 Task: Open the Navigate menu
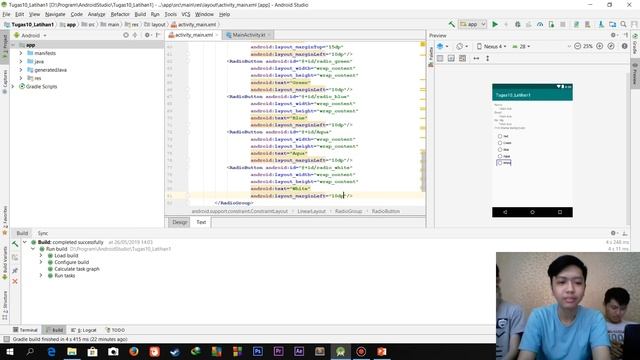click(x=55, y=14)
